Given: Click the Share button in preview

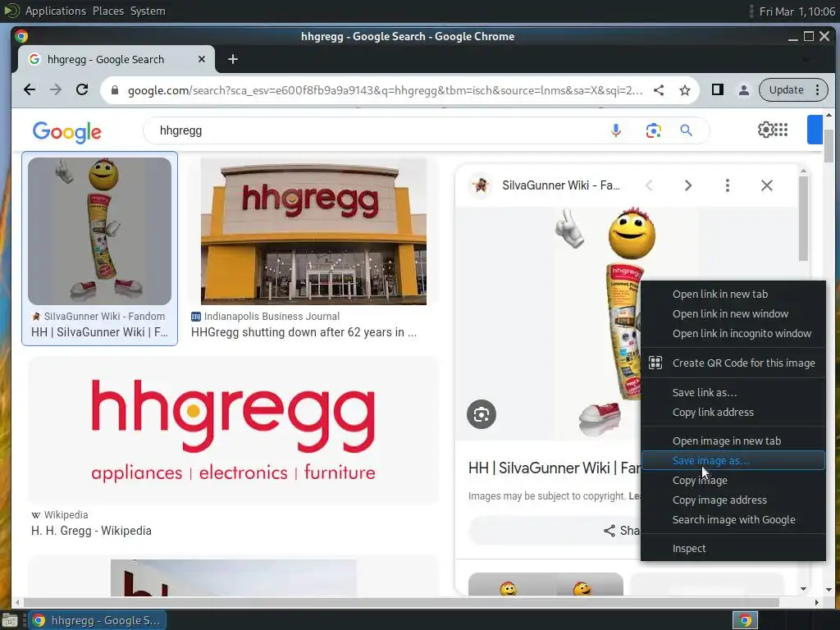Looking at the screenshot, I should pos(622,531).
